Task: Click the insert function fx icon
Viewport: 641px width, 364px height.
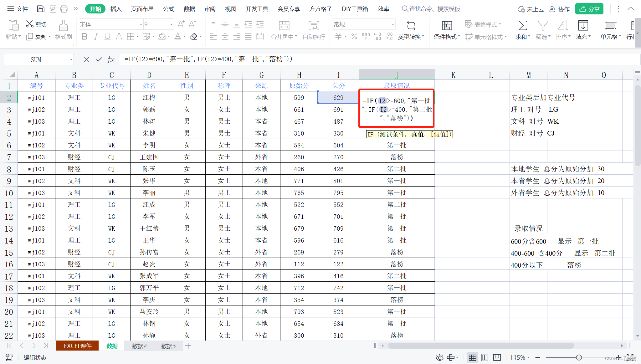Action: click(x=111, y=59)
